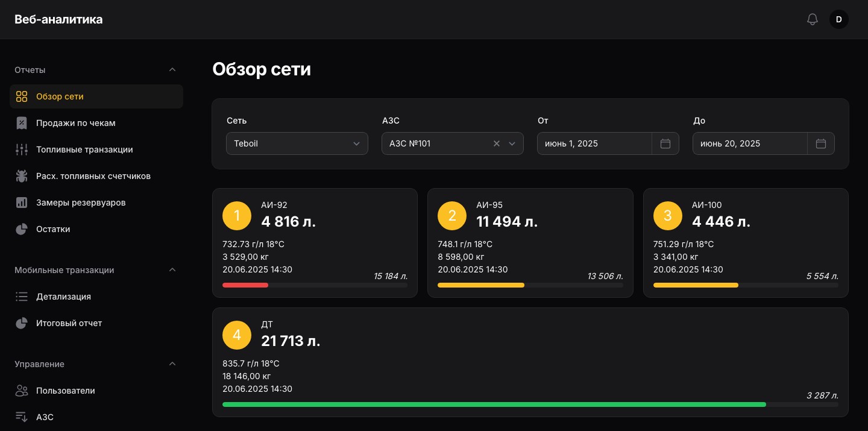The width and height of the screenshot is (868, 431).
Task: Open the calendar icon for the До date
Action: (x=821, y=143)
